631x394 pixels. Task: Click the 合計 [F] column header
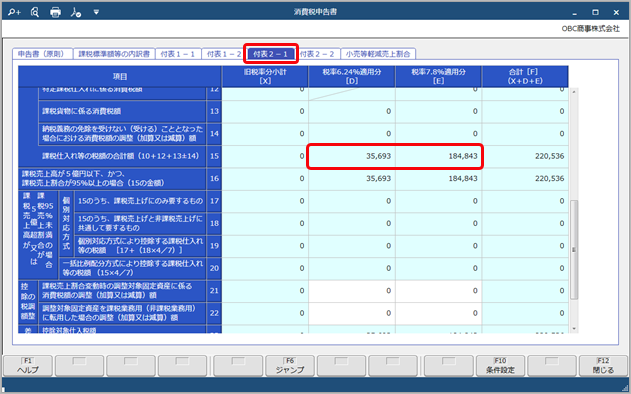coord(525,76)
